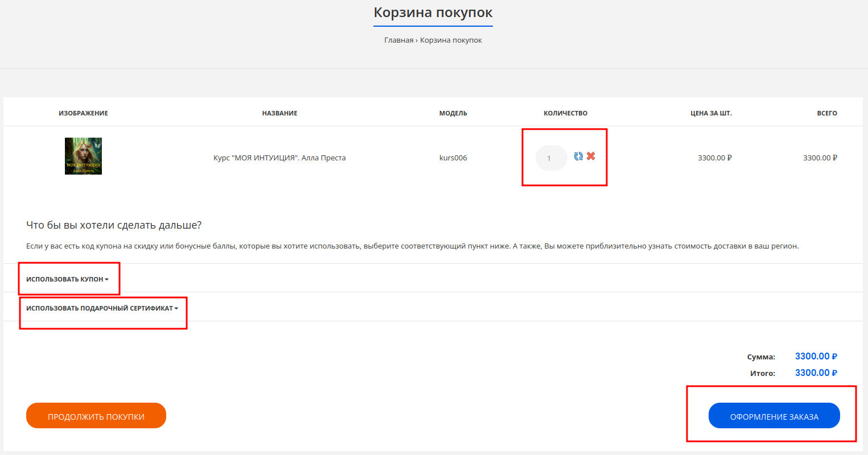Screen dimensions: 868x455
Task: Remove the course with the red X icon
Action: pyautogui.click(x=591, y=156)
